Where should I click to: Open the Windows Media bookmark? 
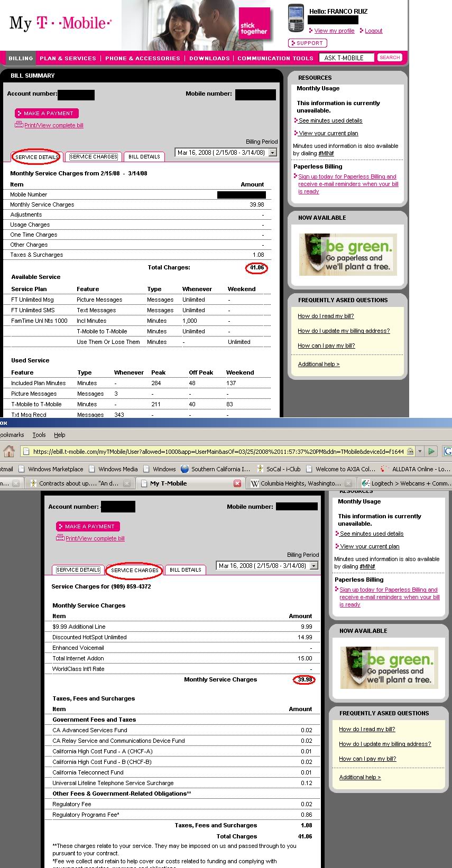point(113,469)
